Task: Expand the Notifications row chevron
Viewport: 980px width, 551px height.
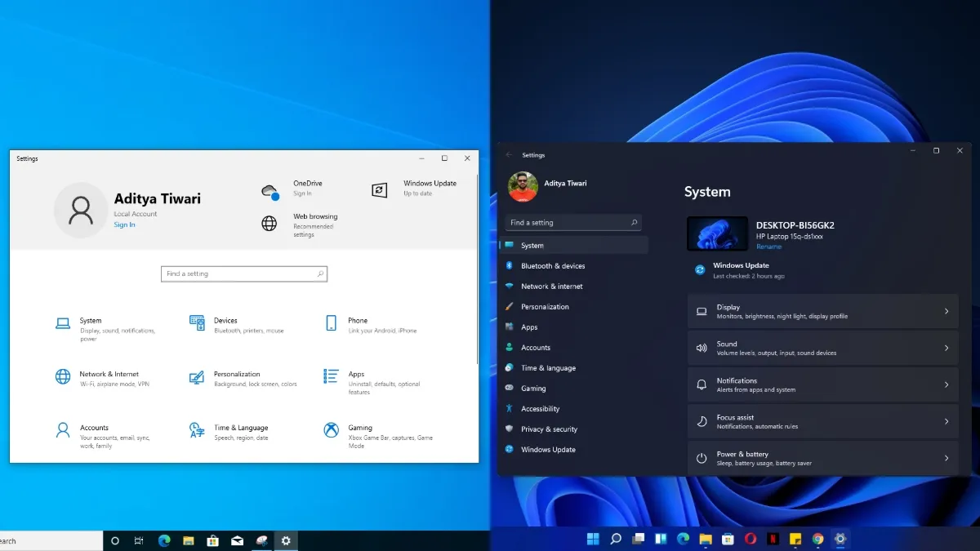Action: pos(947,384)
